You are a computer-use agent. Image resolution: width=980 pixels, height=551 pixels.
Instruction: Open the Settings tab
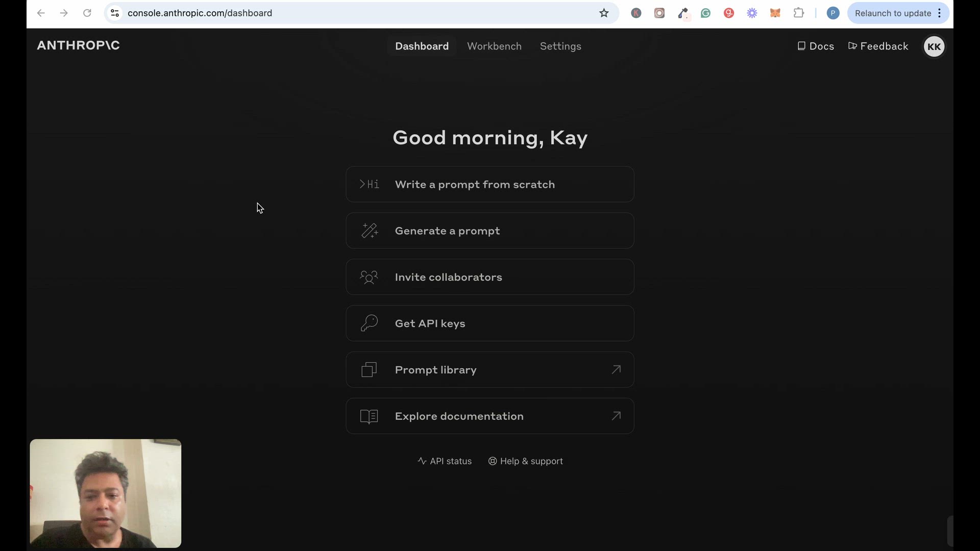(560, 46)
